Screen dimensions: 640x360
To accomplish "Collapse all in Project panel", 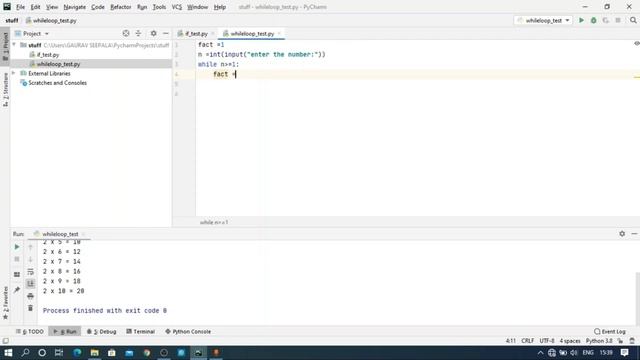I will tap(138, 33).
